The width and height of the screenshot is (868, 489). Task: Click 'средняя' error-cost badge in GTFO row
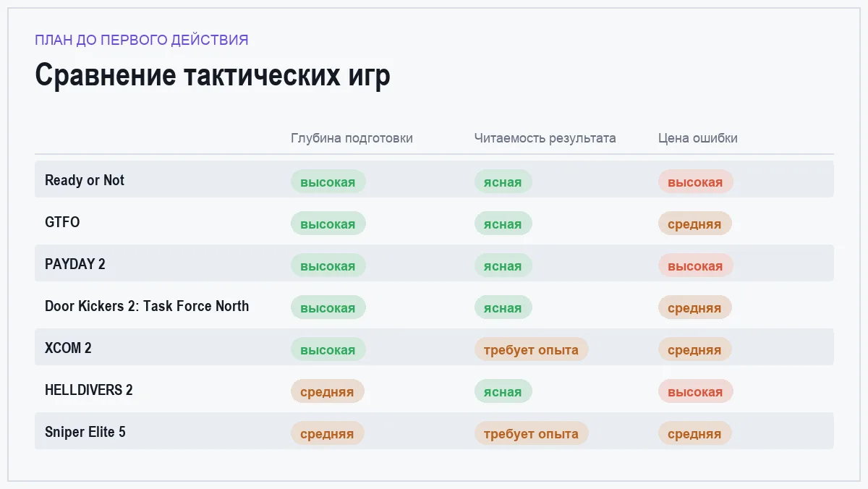pos(695,224)
